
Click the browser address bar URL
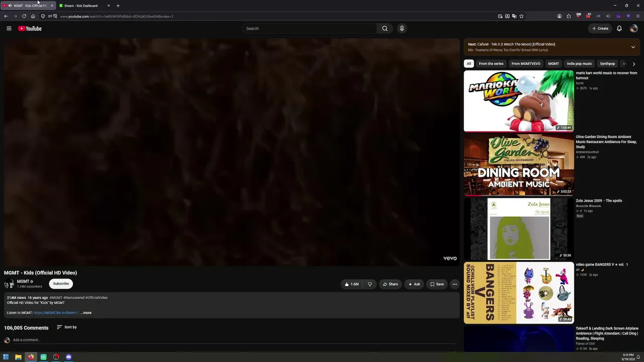coord(117,16)
